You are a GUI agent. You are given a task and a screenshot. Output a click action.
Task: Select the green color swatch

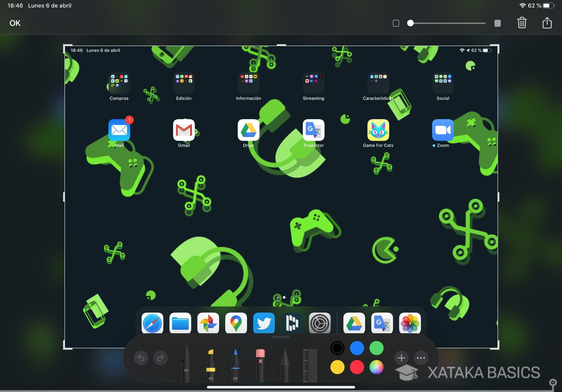[376, 348]
